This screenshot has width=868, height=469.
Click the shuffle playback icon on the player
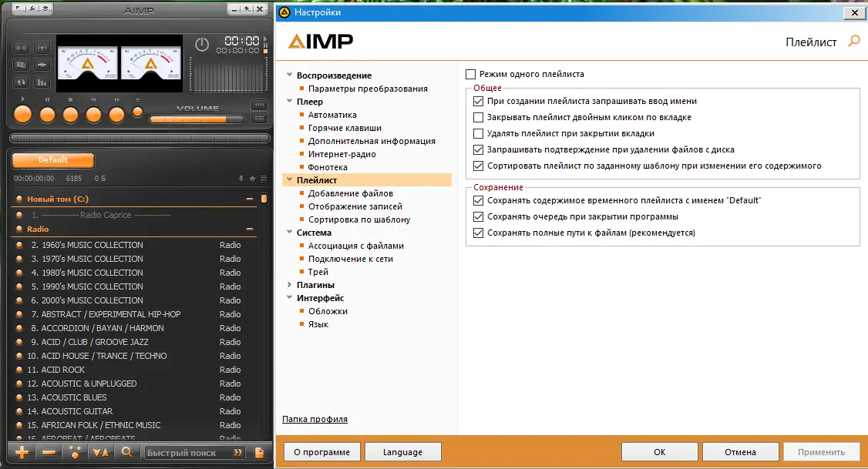21,81
